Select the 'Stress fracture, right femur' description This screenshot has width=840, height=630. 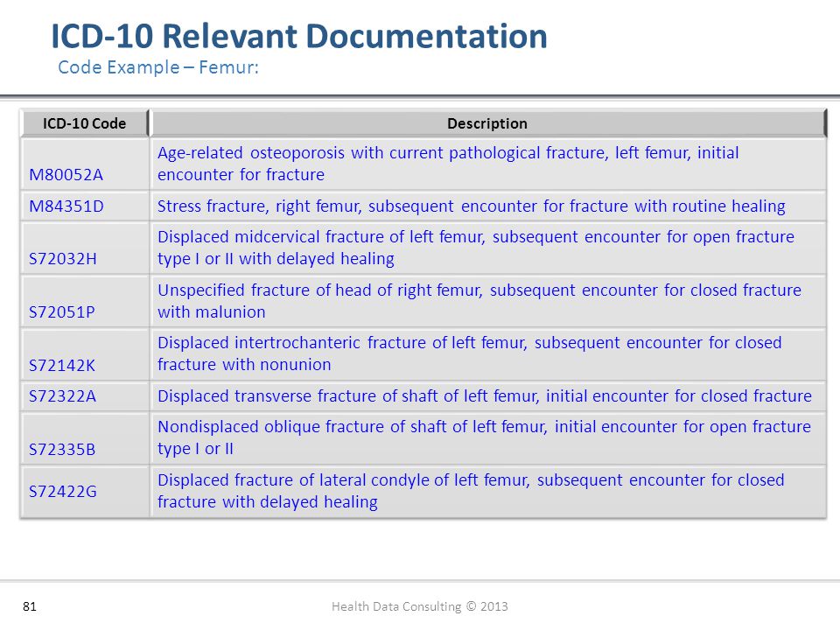click(488, 206)
